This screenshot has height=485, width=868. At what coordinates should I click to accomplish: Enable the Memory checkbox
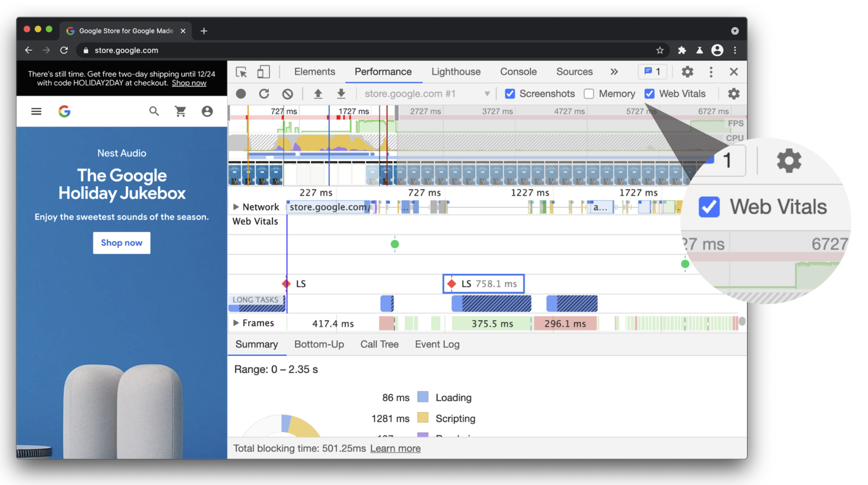pos(588,93)
